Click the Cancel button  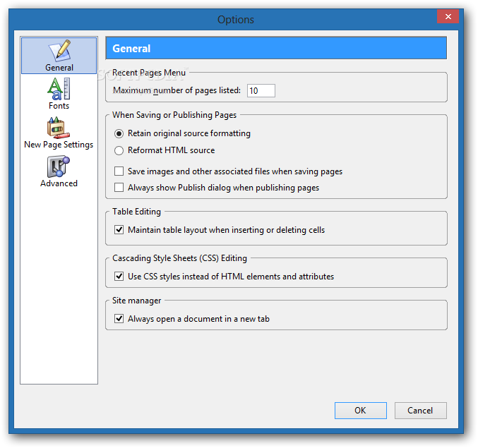point(420,410)
